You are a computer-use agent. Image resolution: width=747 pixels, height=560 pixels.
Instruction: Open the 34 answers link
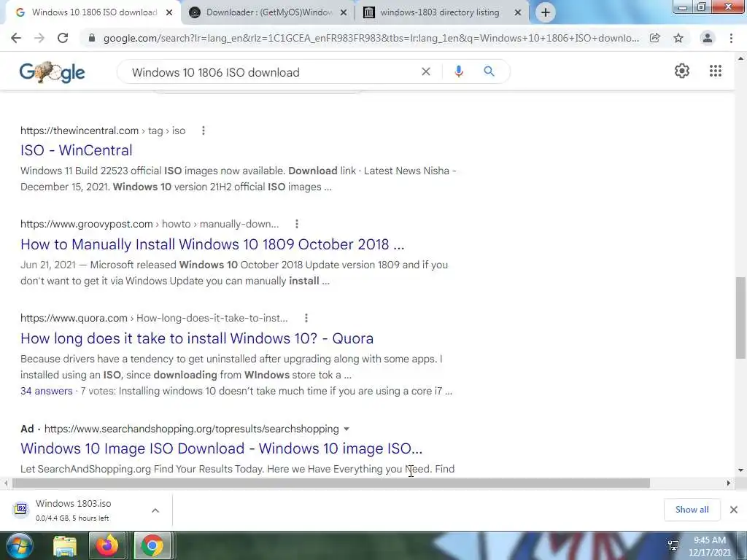(46, 391)
